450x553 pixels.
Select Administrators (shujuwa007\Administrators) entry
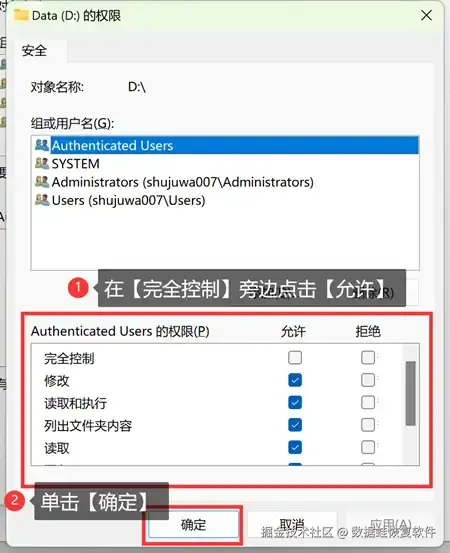coord(225,182)
